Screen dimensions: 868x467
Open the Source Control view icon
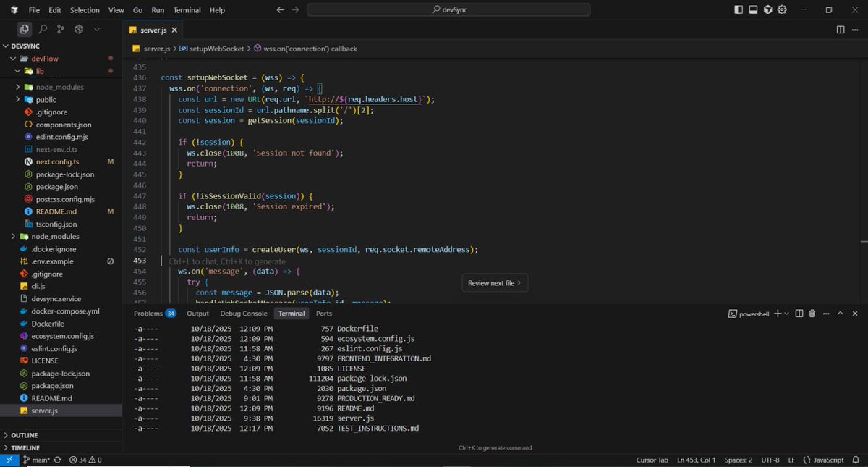click(x=61, y=30)
